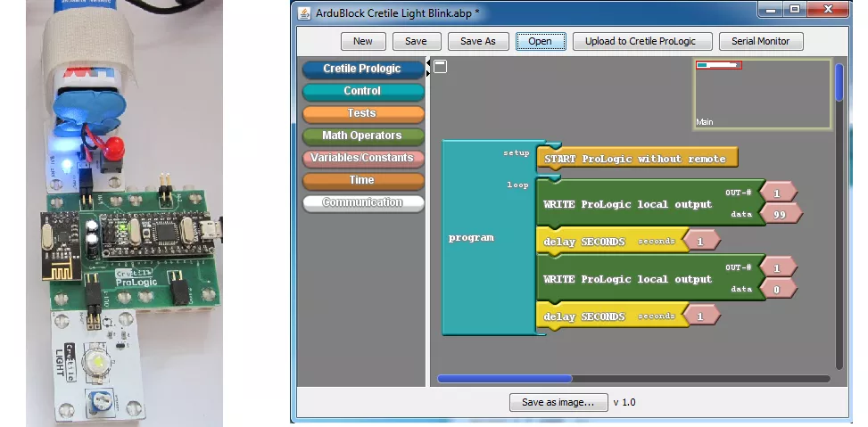Viewport: 868px width, 427px height.
Task: Click seconds value of second delay block
Action: point(701,316)
